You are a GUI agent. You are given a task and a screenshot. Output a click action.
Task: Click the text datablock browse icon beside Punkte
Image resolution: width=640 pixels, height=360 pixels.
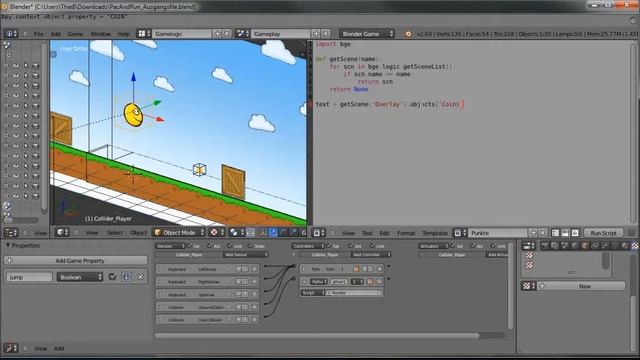pyautogui.click(x=460, y=233)
